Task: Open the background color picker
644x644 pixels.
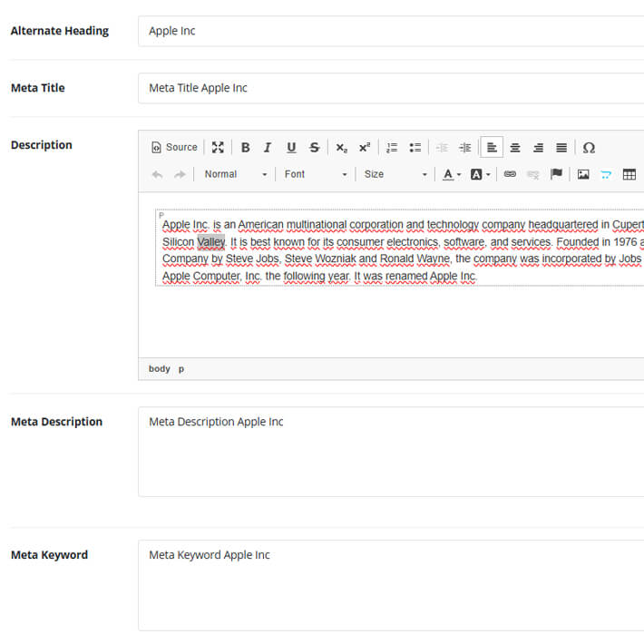Action: (481, 174)
